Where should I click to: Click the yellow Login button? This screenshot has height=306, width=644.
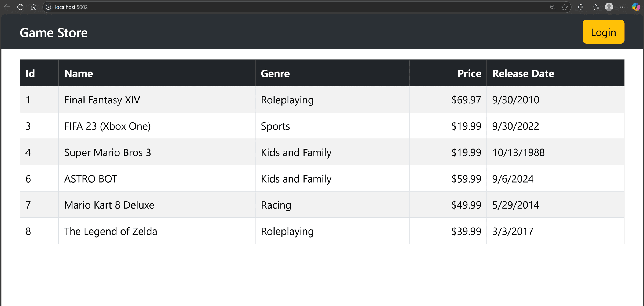[603, 32]
